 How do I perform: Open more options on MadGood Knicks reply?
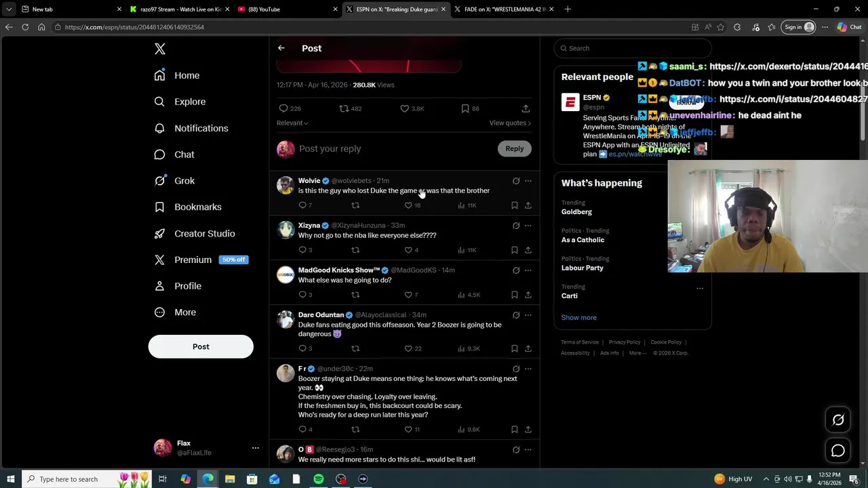click(x=528, y=270)
